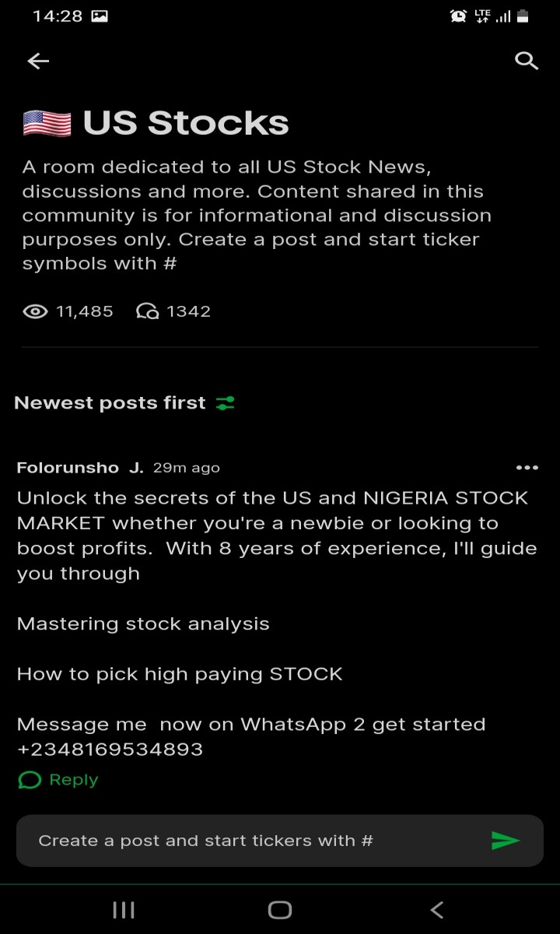Tap the comments count bubble icon
The height and width of the screenshot is (934, 560).
[147, 311]
